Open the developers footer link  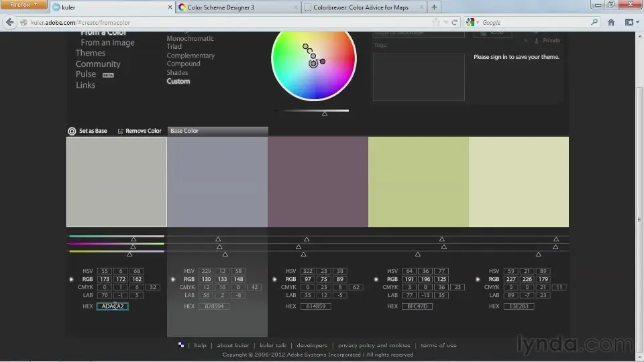tap(312, 345)
